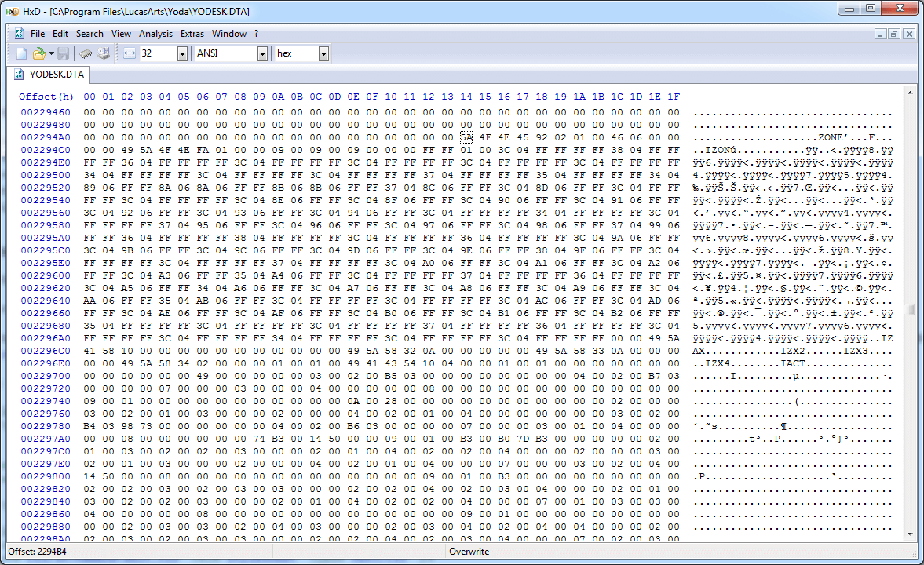Open the bytes per row dropdown showing 32
The image size is (924, 565).
click(182, 53)
